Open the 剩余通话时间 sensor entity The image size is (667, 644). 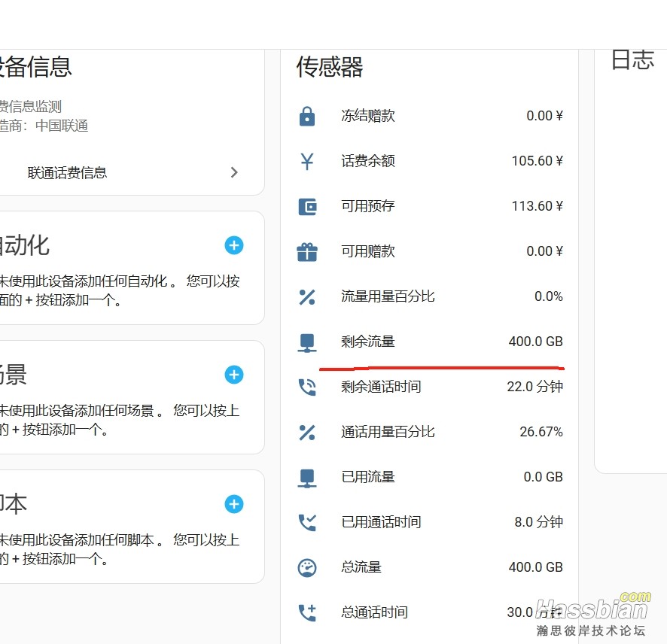click(x=430, y=387)
